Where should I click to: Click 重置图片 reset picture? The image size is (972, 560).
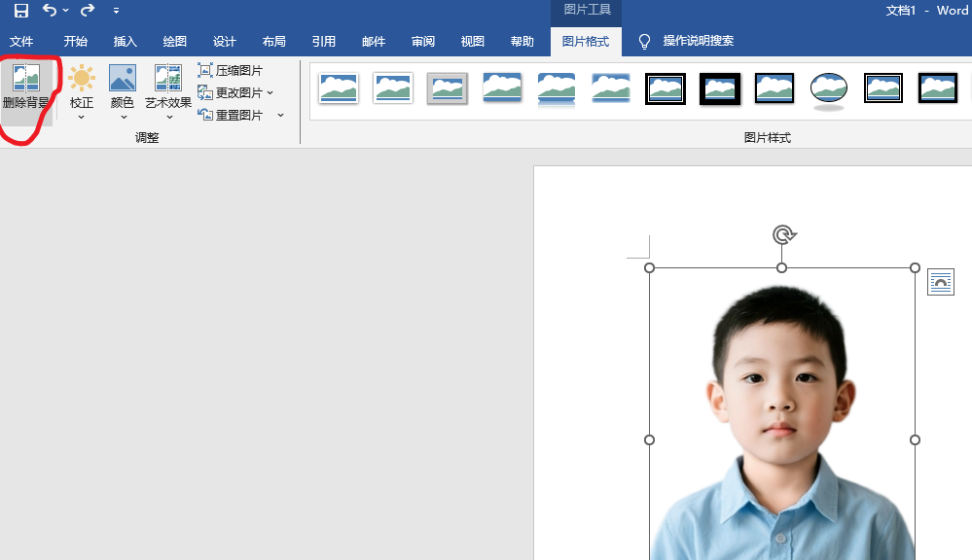(x=230, y=115)
